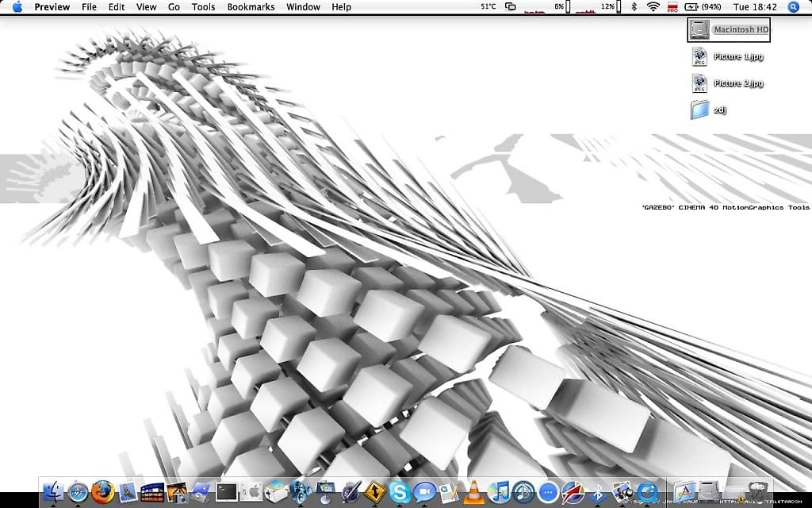Click the red PRO flag menu icon
This screenshot has height=508, width=812.
tap(672, 6)
